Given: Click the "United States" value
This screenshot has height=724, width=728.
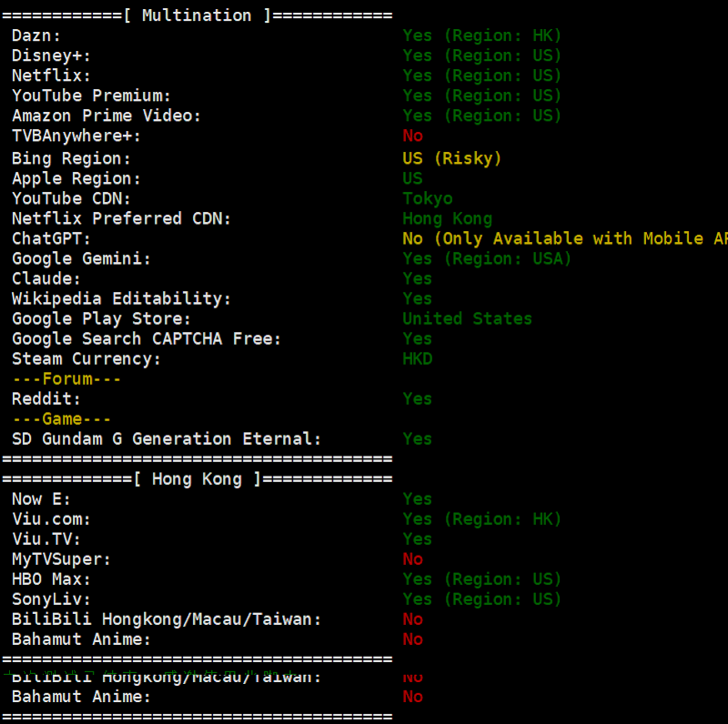Looking at the screenshot, I should point(467,319).
